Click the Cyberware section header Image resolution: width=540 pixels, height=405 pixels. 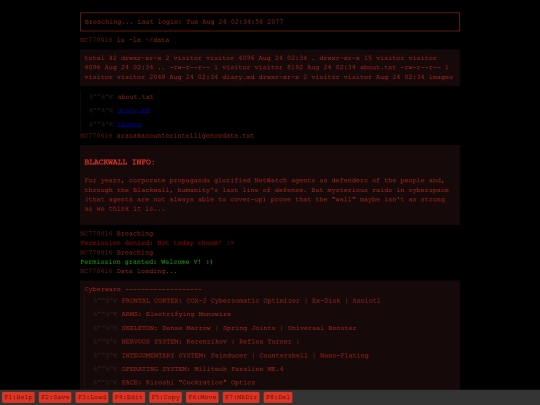(x=143, y=289)
